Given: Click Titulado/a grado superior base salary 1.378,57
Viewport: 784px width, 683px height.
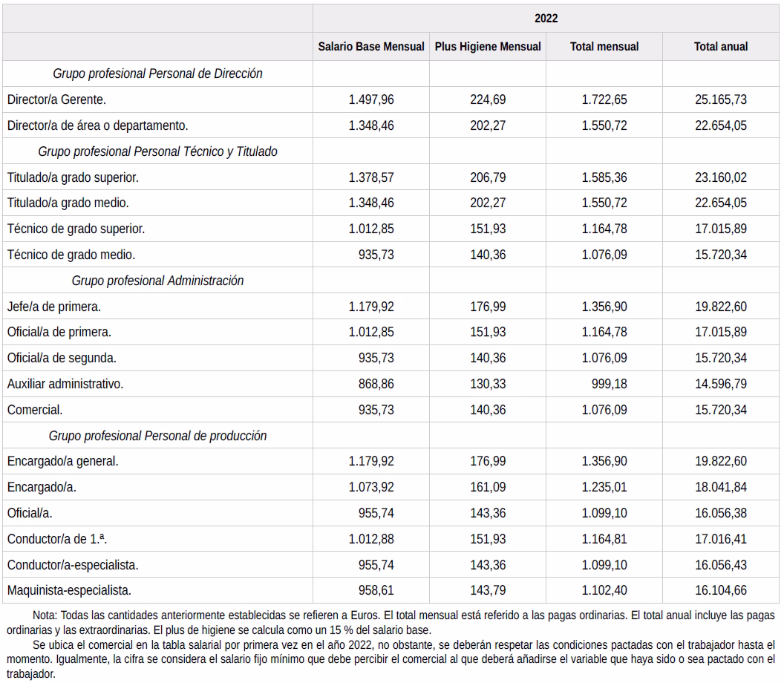Looking at the screenshot, I should pos(371,177).
